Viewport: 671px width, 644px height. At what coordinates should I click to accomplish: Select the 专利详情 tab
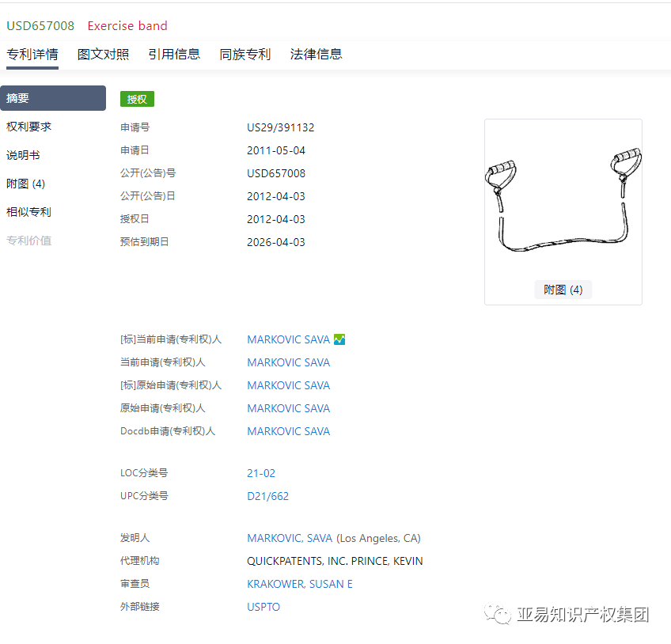32,55
